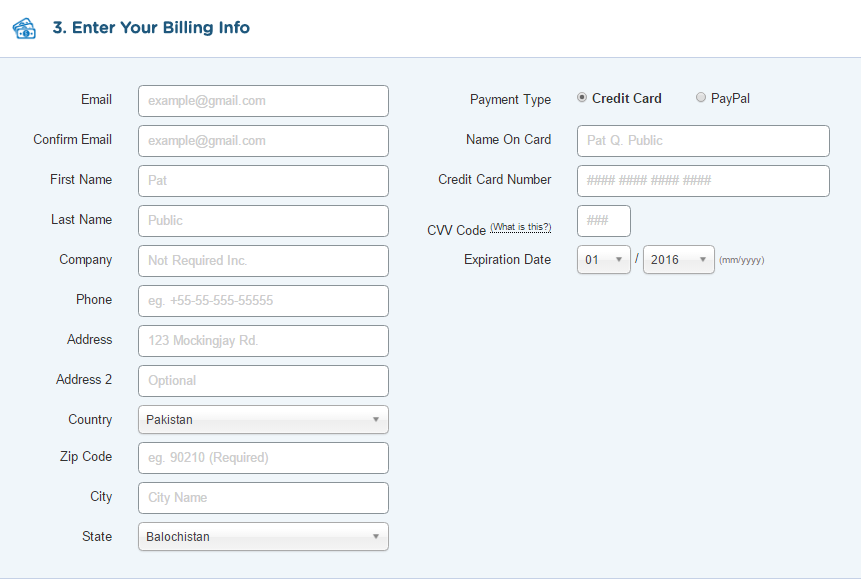Select the Credit Card payment type
The image size is (861, 581).
pyautogui.click(x=582, y=97)
